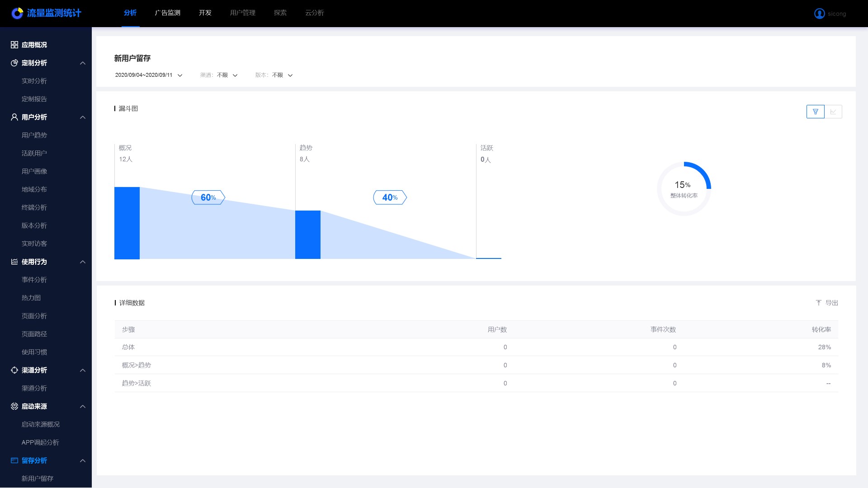868x488 pixels.
Task: Click the 15% 整体转化率 progress ring
Action: click(x=684, y=189)
